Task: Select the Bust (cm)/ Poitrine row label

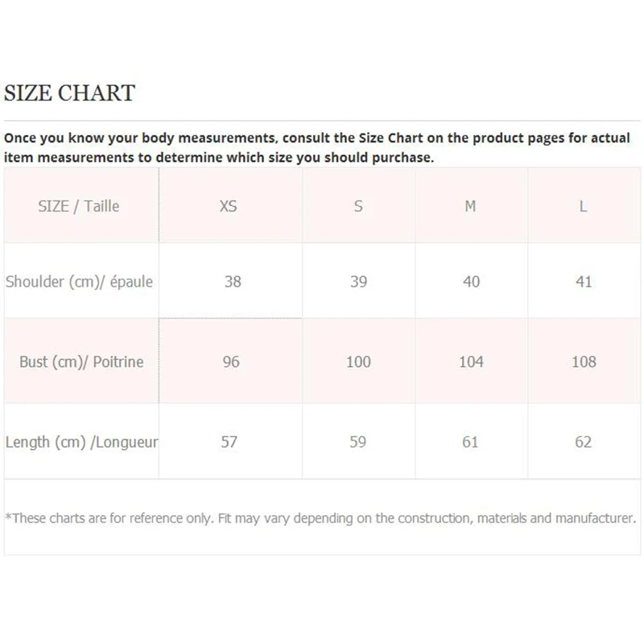Action: coord(81,361)
